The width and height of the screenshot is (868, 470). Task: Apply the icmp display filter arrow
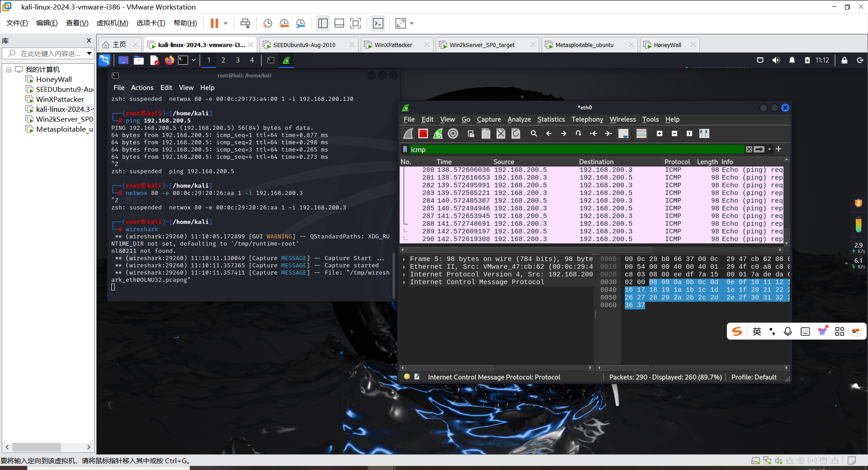pyautogui.click(x=759, y=149)
